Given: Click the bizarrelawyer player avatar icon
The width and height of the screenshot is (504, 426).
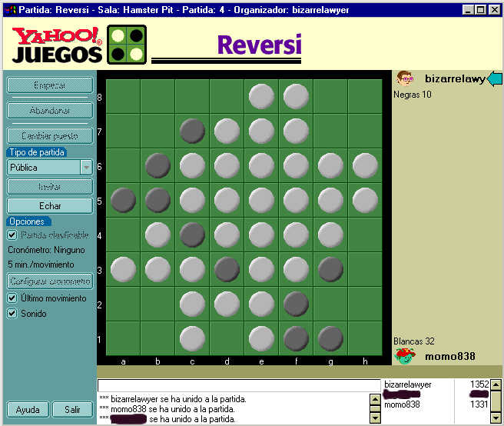Looking at the screenshot, I should point(404,78).
